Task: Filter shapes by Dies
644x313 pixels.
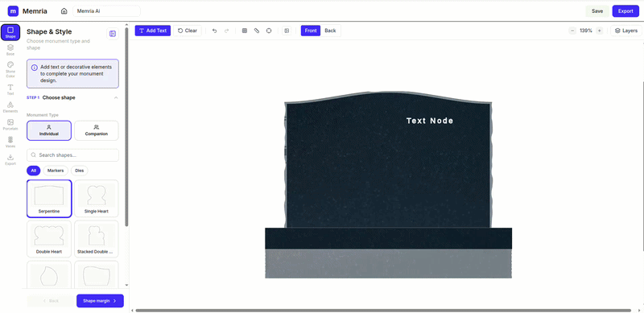Action: coord(79,171)
